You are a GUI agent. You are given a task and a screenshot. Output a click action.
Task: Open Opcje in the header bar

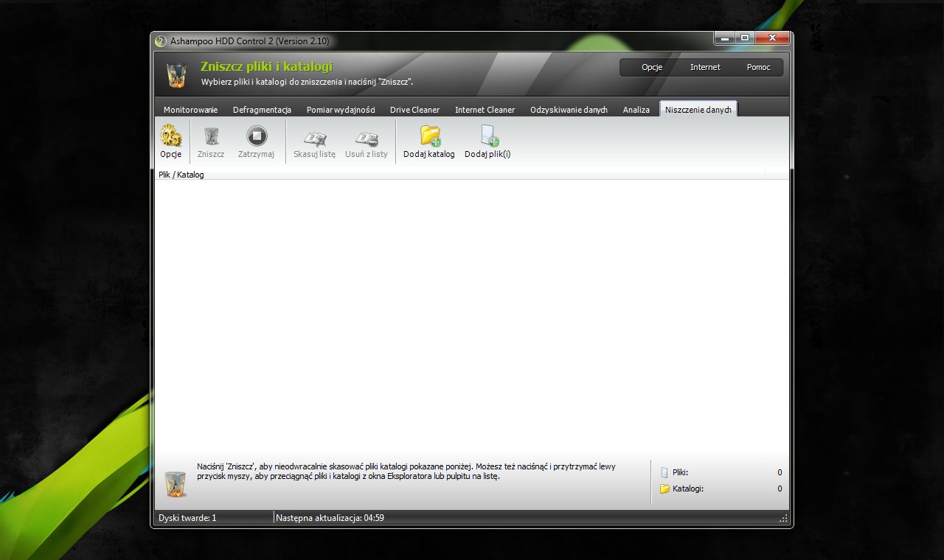coord(652,67)
